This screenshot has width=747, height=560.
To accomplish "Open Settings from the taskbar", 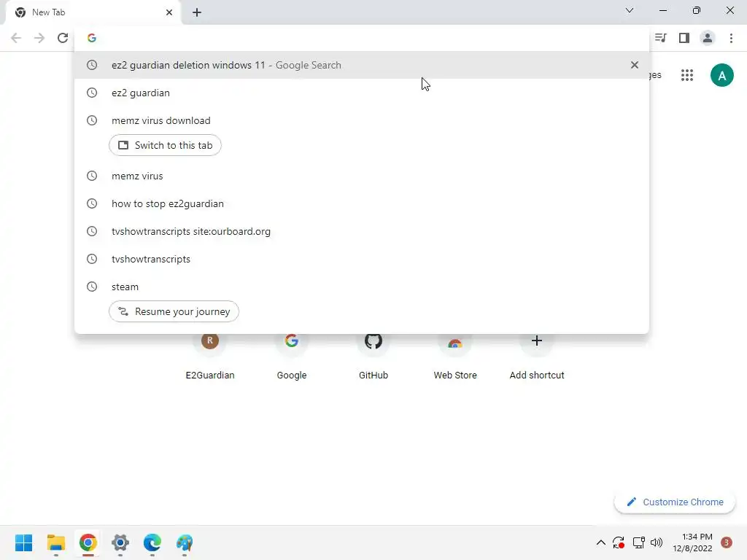I will (120, 542).
